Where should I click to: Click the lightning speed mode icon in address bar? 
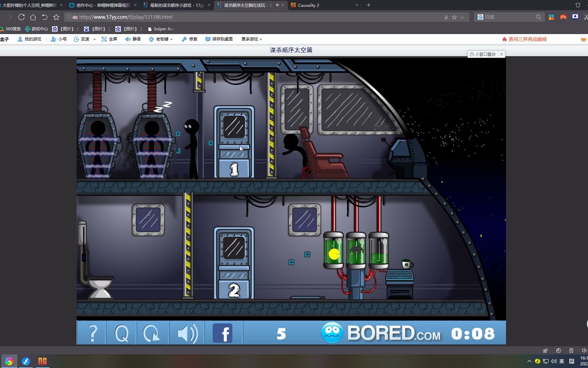[446, 17]
